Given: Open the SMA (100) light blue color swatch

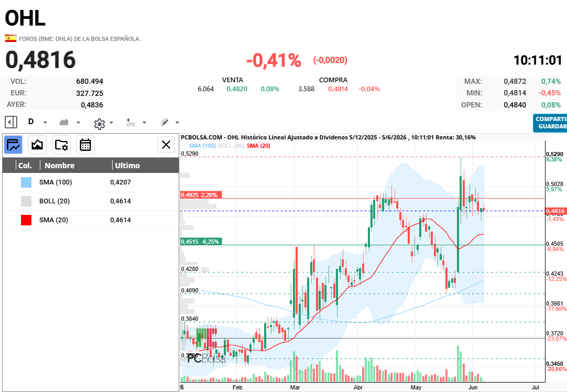Looking at the screenshot, I should click(26, 182).
